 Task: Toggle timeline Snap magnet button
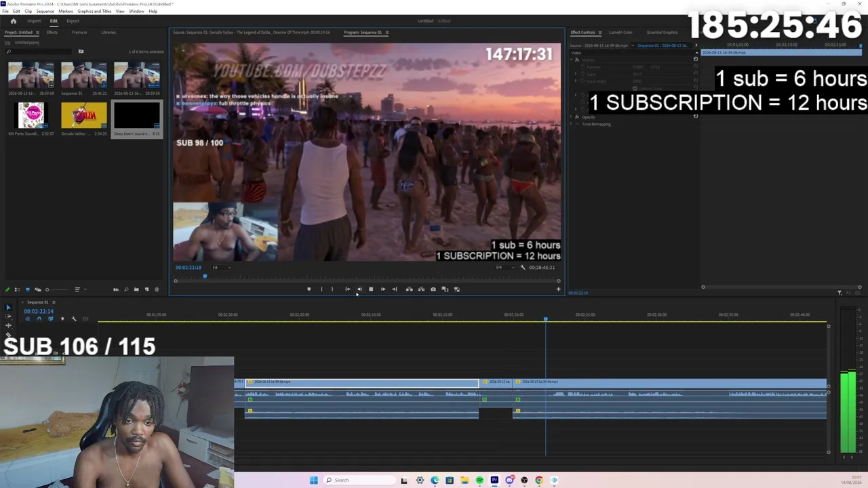[x=39, y=319]
